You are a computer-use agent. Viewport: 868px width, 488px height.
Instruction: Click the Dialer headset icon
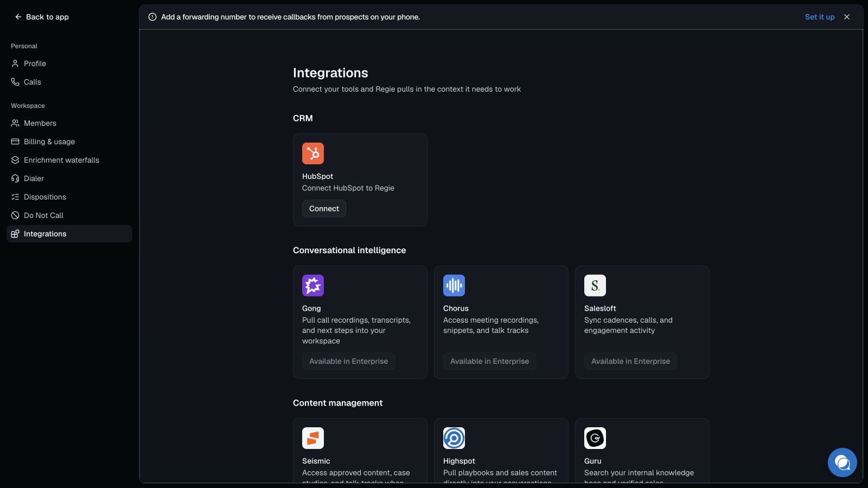pos(15,178)
